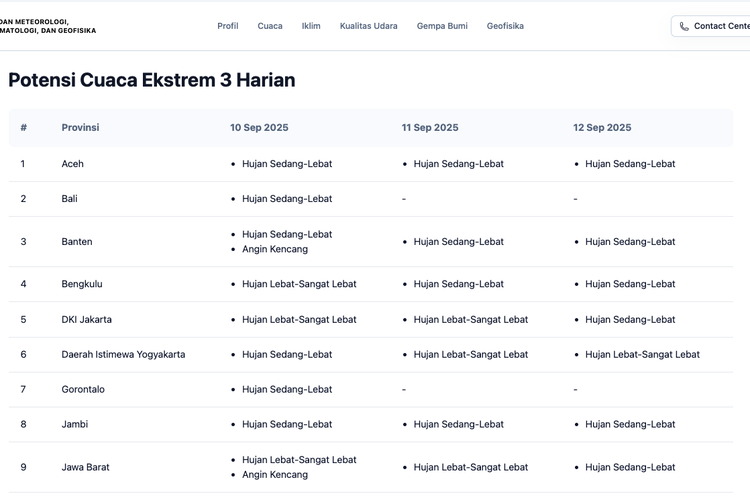The width and height of the screenshot is (750, 500).
Task: Open the Geofisika menu
Action: tap(505, 26)
